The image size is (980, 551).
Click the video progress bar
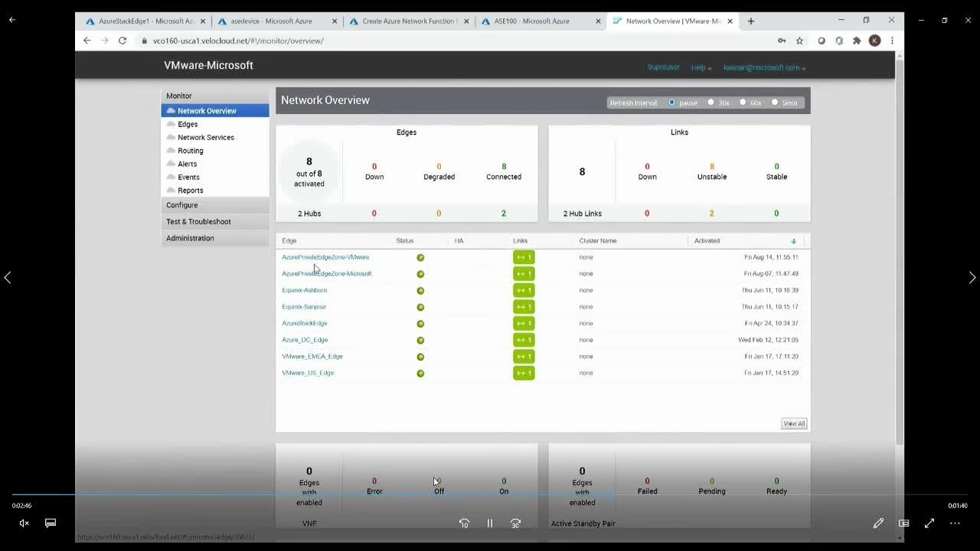pos(490,495)
